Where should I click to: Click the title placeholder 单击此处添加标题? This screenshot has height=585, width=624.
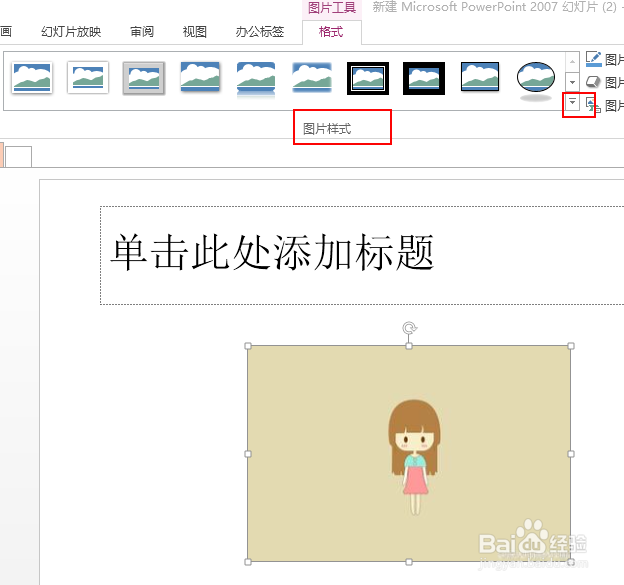[272, 252]
